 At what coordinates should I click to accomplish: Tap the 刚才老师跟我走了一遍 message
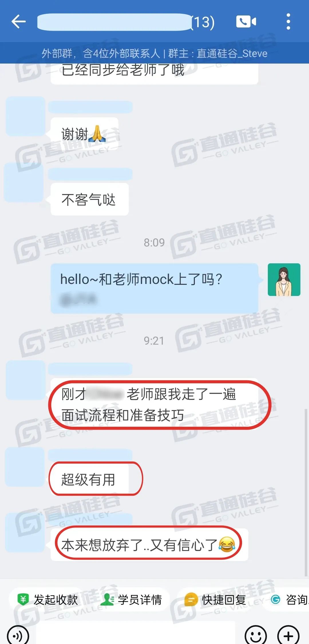pyautogui.click(x=154, y=404)
